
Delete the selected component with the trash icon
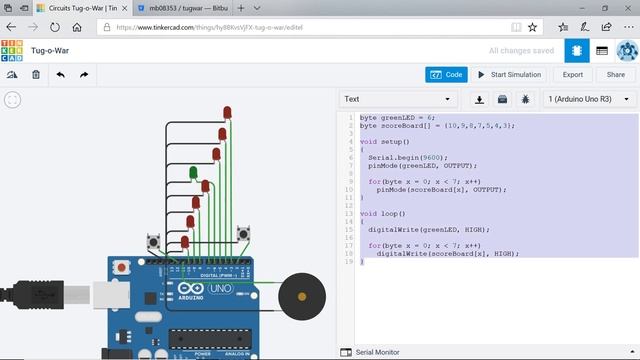(36, 75)
